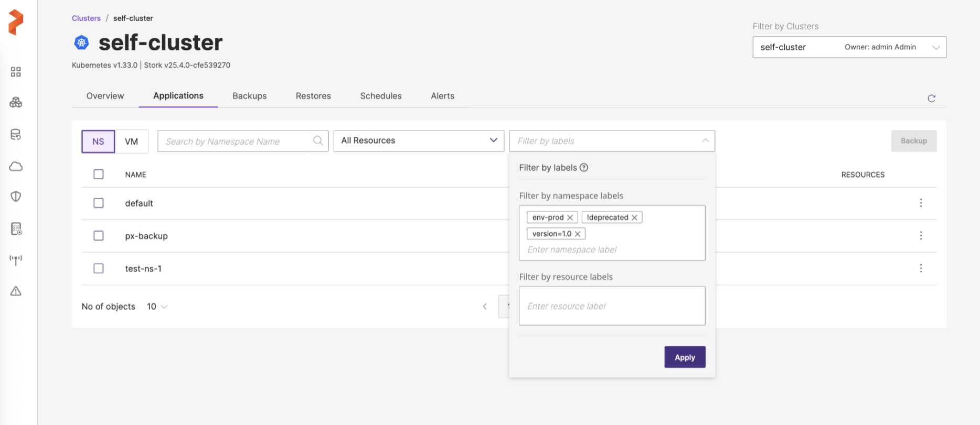The image size is (980, 425).
Task: Switch to the Backups tab
Action: pyautogui.click(x=249, y=96)
